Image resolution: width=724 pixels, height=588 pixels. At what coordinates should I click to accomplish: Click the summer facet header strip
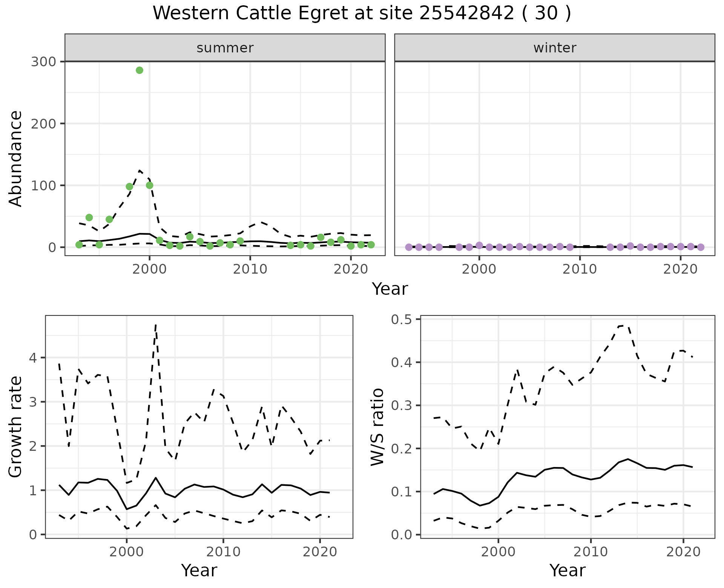(x=225, y=48)
